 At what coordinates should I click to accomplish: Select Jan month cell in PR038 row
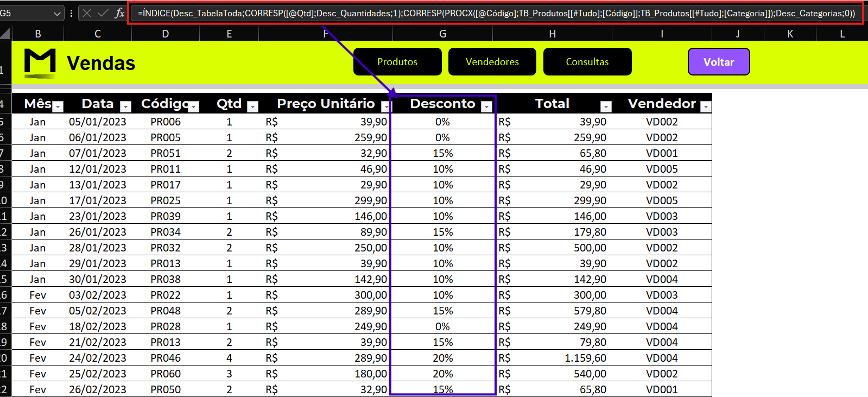38,279
